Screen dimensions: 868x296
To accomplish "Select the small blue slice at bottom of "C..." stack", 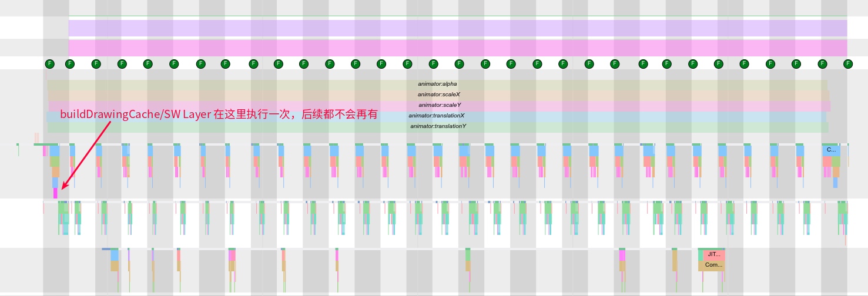I will (835, 183).
